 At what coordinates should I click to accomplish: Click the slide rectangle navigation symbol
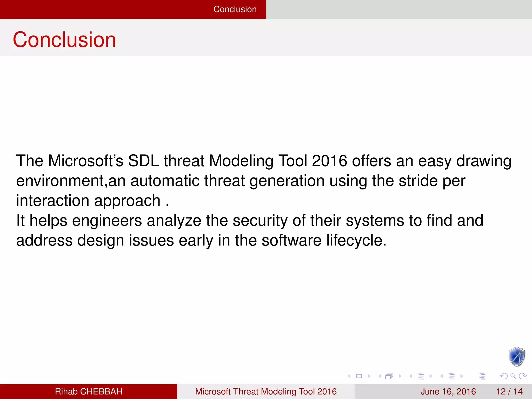pyautogui.click(x=359, y=376)
